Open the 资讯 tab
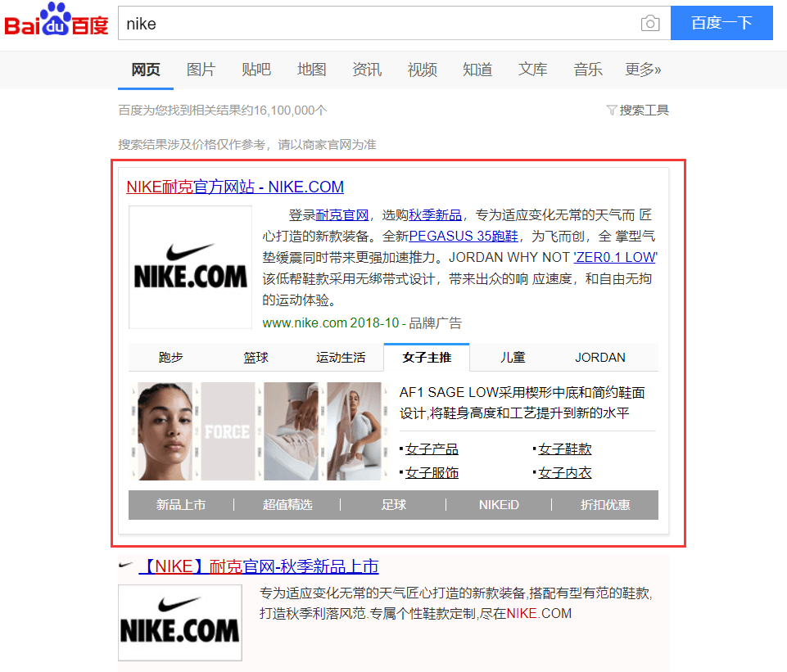Viewport: 787px width, 672px height. click(x=367, y=70)
